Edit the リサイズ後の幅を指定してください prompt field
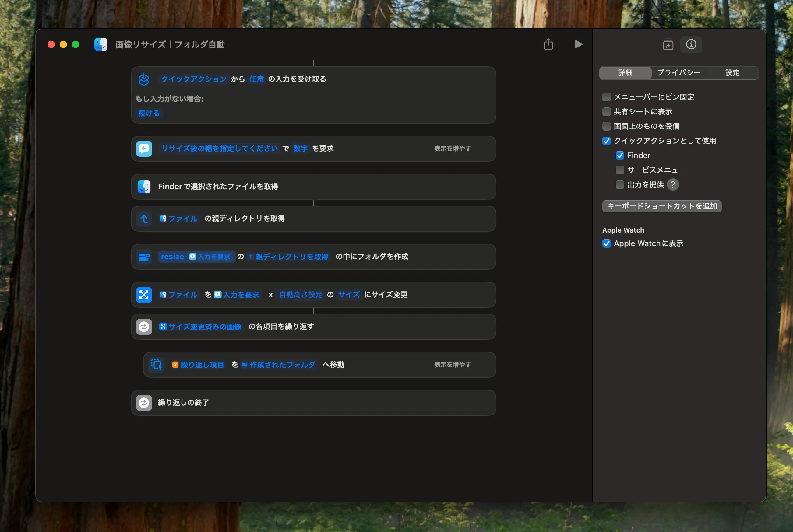Screen dimensions: 793x532 tap(219, 149)
